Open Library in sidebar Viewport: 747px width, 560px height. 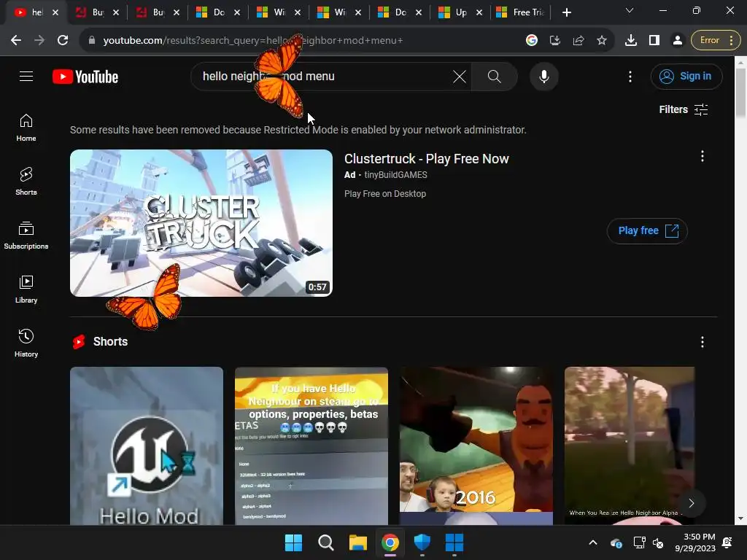click(x=26, y=289)
